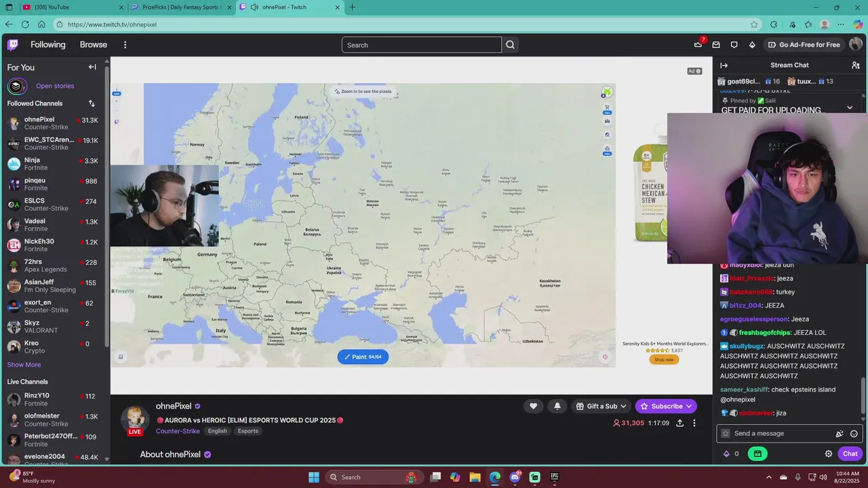This screenshot has width=868, height=488.
Task: Show hidden system tray icons chevron
Action: 768,477
